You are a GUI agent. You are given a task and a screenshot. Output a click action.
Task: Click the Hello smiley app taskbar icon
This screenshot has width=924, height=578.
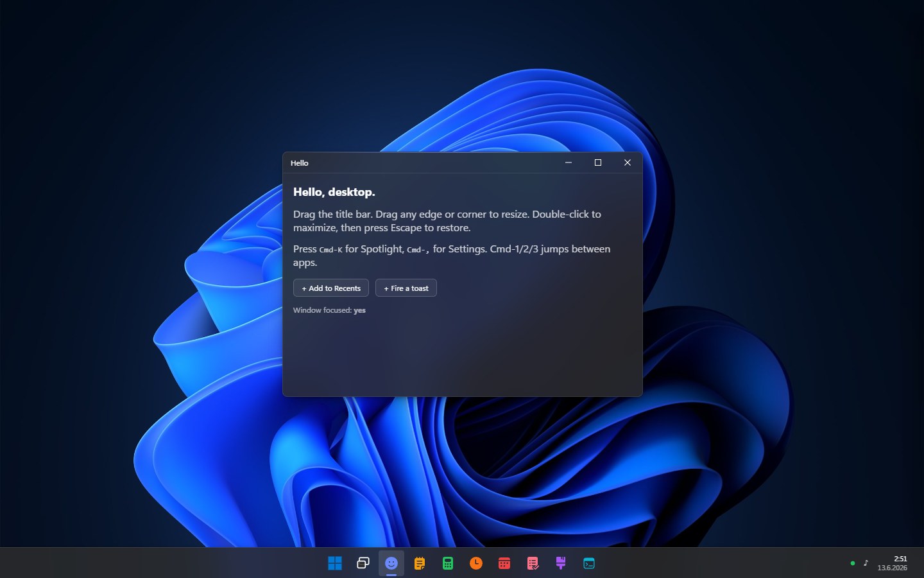[391, 563]
